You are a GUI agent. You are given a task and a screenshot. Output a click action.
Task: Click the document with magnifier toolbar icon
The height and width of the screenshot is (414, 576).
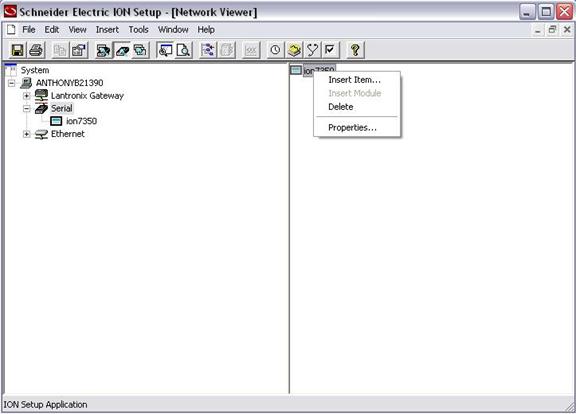(x=183, y=50)
